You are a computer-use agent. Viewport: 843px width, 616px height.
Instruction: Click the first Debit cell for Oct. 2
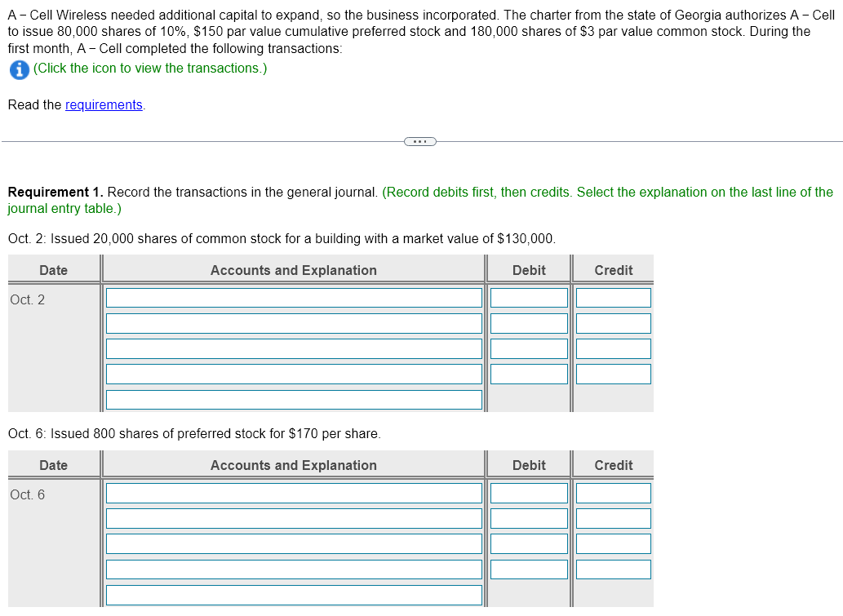[x=528, y=297]
